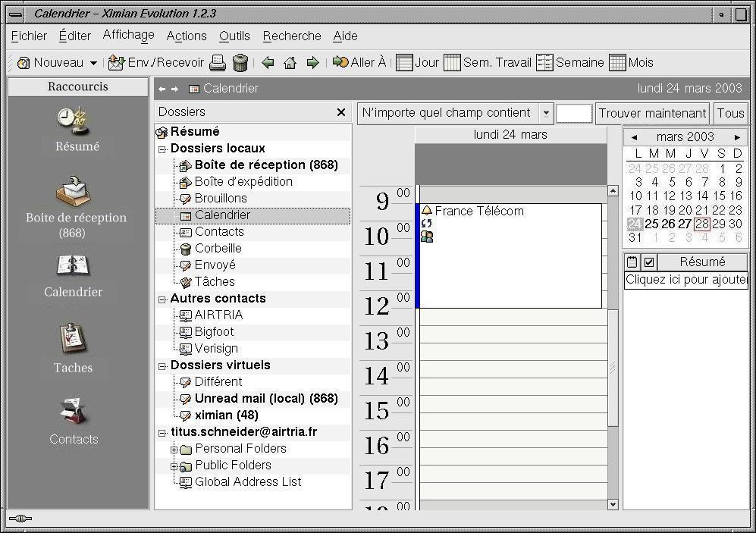Close the Dossiers folder pane

point(341,112)
